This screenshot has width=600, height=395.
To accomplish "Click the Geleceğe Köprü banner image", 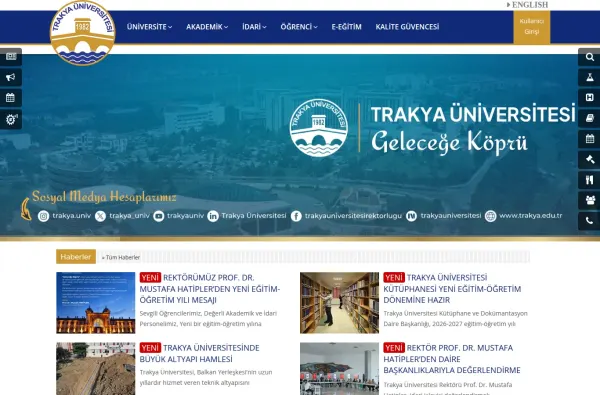I will pyautogui.click(x=300, y=144).
